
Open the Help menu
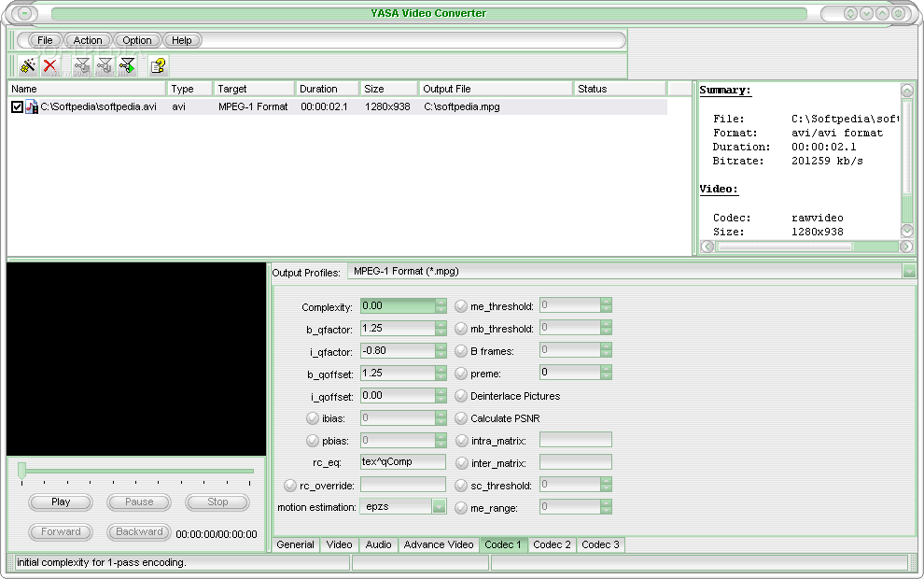(181, 40)
